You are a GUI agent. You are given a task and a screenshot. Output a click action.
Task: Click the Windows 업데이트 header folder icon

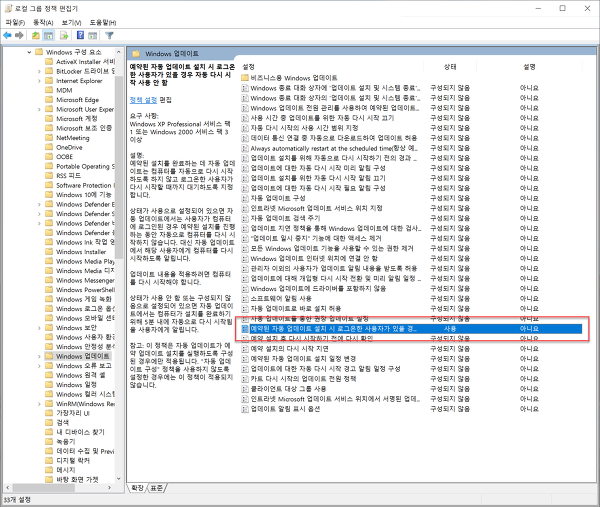(x=136, y=54)
